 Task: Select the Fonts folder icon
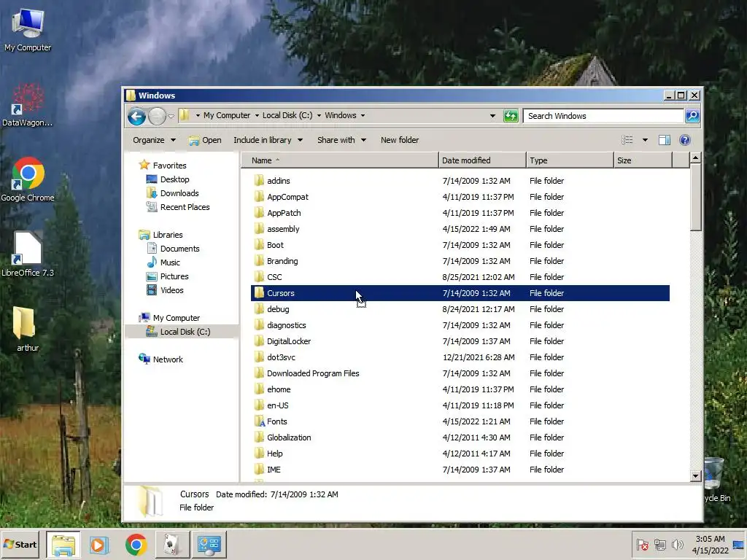coord(259,421)
